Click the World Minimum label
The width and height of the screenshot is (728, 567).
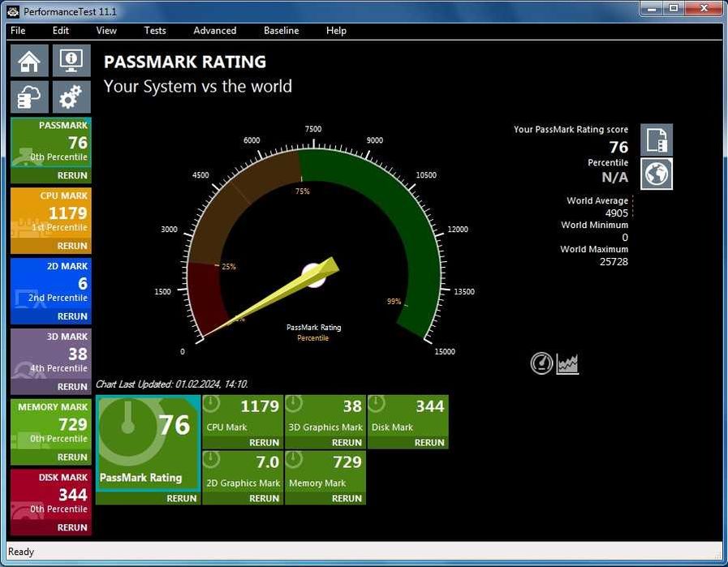click(594, 225)
